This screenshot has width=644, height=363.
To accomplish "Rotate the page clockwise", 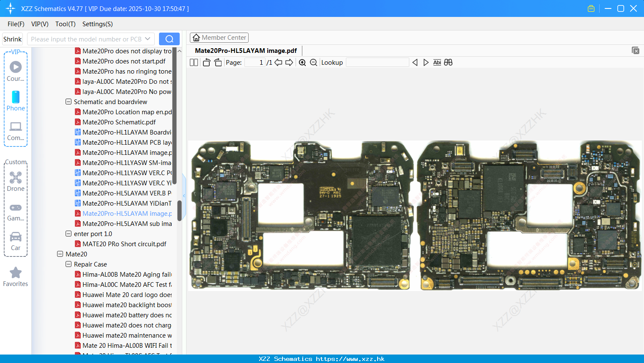I will click(218, 63).
